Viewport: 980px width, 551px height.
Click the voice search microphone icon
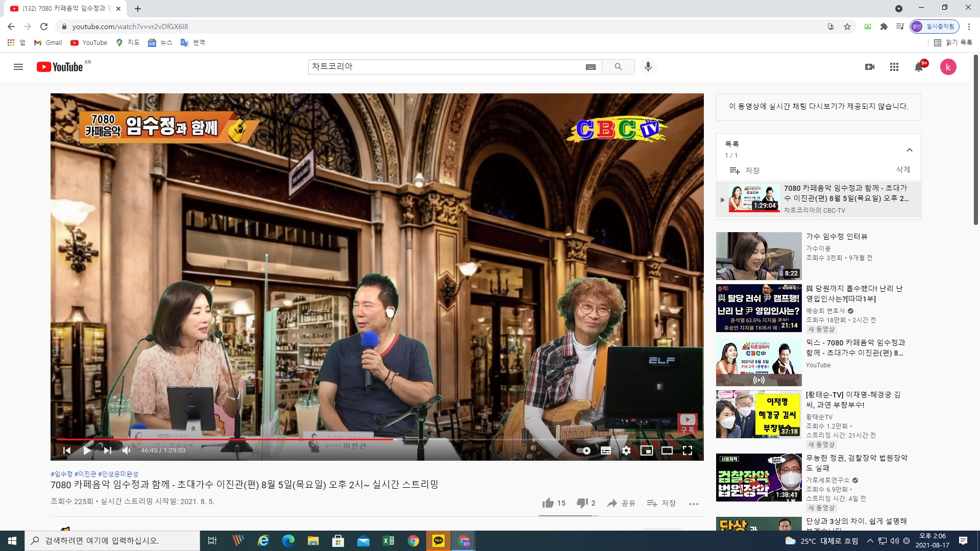click(648, 67)
